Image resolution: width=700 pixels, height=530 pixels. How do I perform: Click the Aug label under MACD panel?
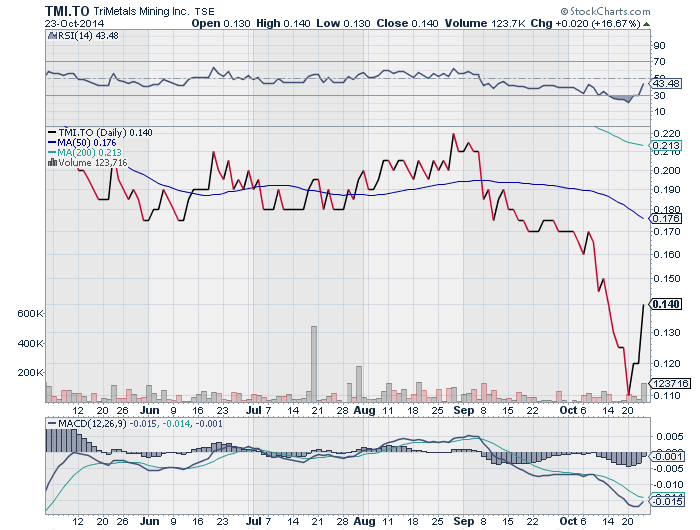point(364,522)
